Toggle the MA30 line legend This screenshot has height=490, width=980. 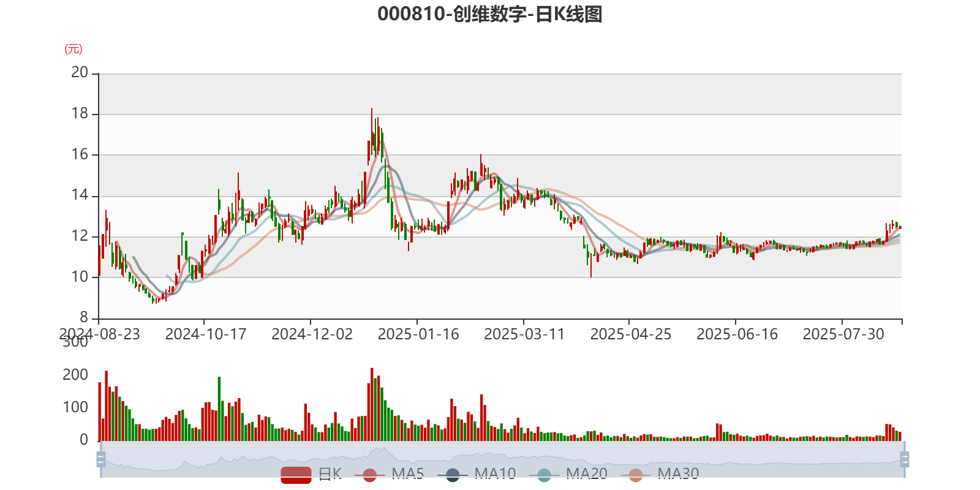coord(660,474)
